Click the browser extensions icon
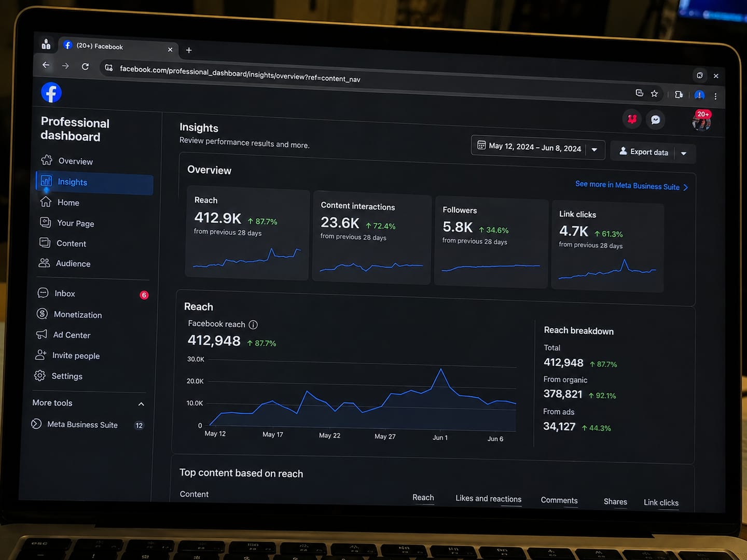747x560 pixels. tap(679, 94)
